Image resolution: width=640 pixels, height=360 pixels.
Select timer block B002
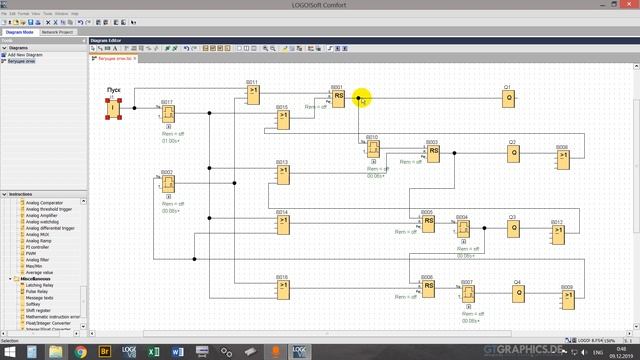point(168,184)
